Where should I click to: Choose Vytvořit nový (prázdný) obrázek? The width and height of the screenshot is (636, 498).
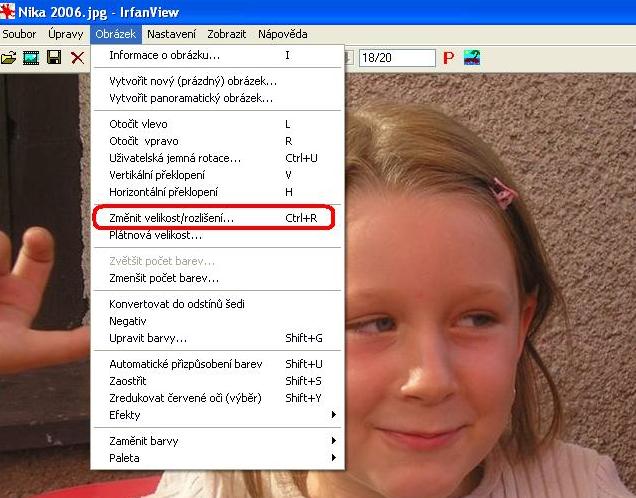click(217, 81)
